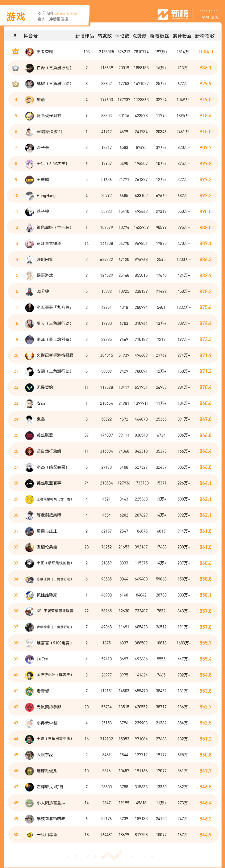The height and width of the screenshot is (868, 225).
Task: Click the 呼叫网管 avatar icon
Action: pyautogui.click(x=30, y=260)
